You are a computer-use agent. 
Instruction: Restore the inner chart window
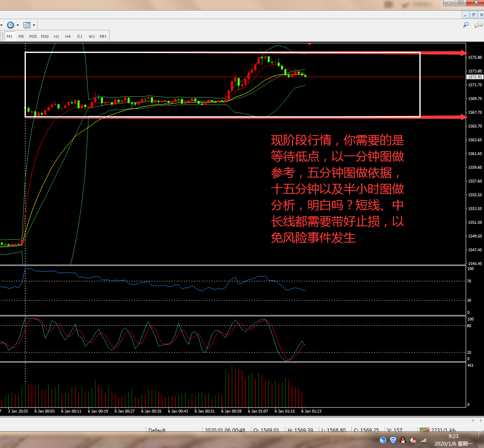(x=473, y=15)
